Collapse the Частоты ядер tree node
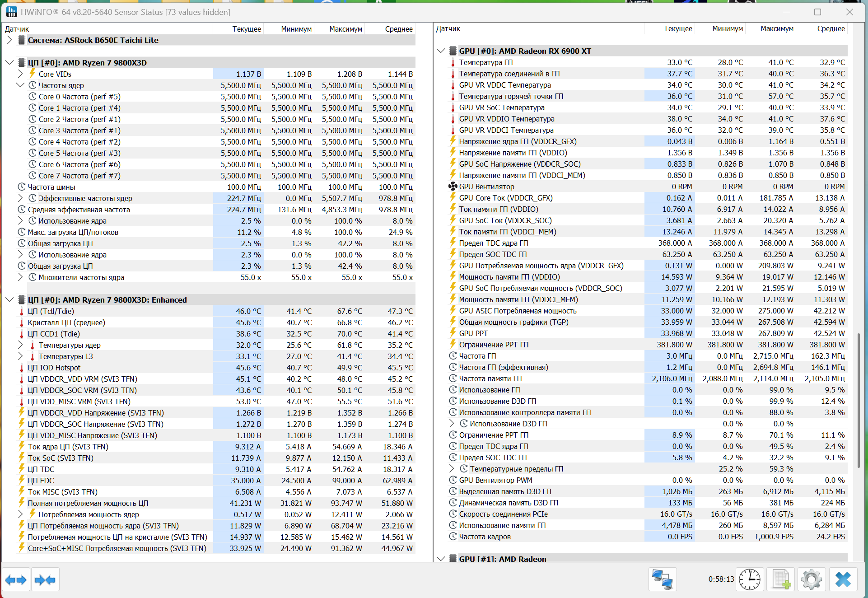Image resolution: width=868 pixels, height=598 pixels. click(x=20, y=85)
